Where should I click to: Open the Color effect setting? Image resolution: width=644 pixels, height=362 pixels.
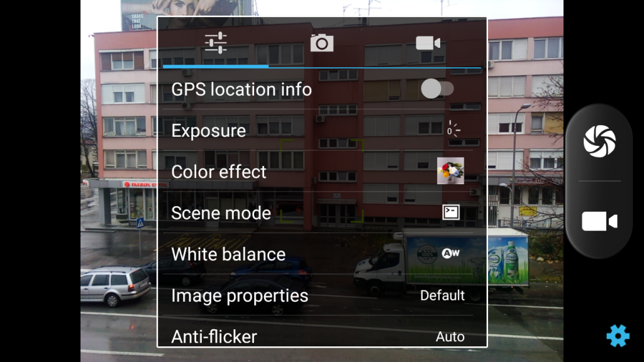(x=318, y=171)
